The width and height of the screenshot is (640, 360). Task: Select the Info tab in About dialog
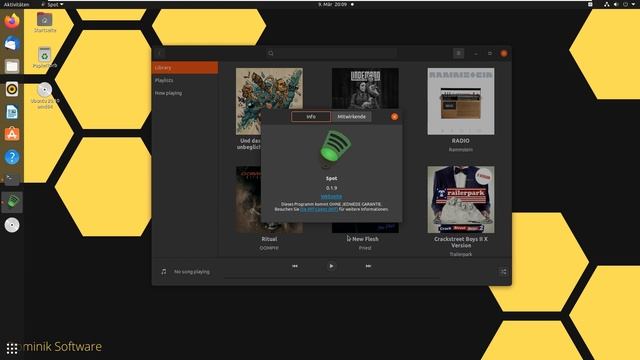coord(311,117)
